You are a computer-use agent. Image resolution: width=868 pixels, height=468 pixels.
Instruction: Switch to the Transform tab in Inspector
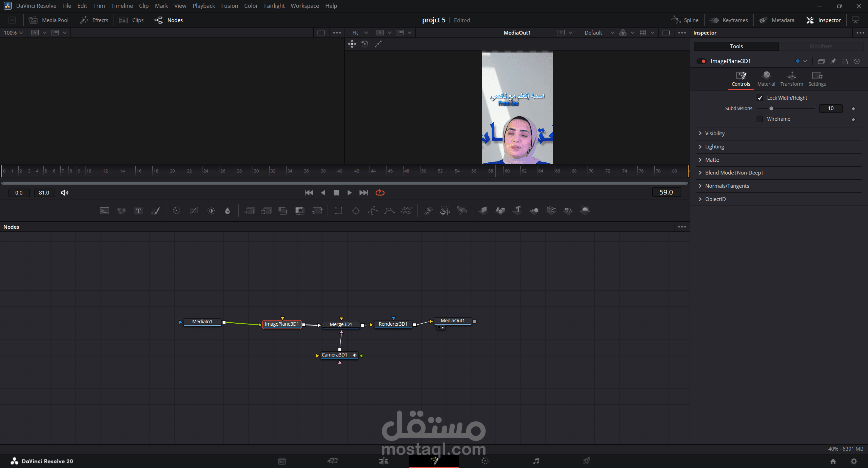[792, 79]
